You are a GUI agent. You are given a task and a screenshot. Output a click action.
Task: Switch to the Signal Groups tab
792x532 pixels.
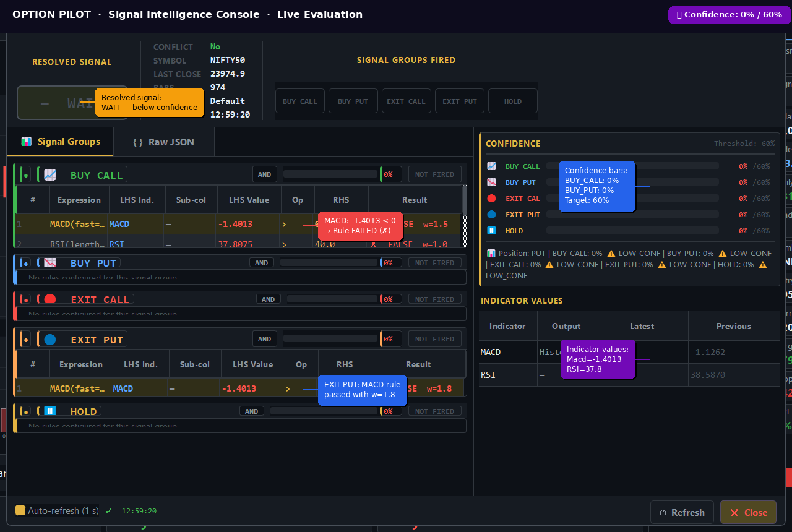pos(60,142)
